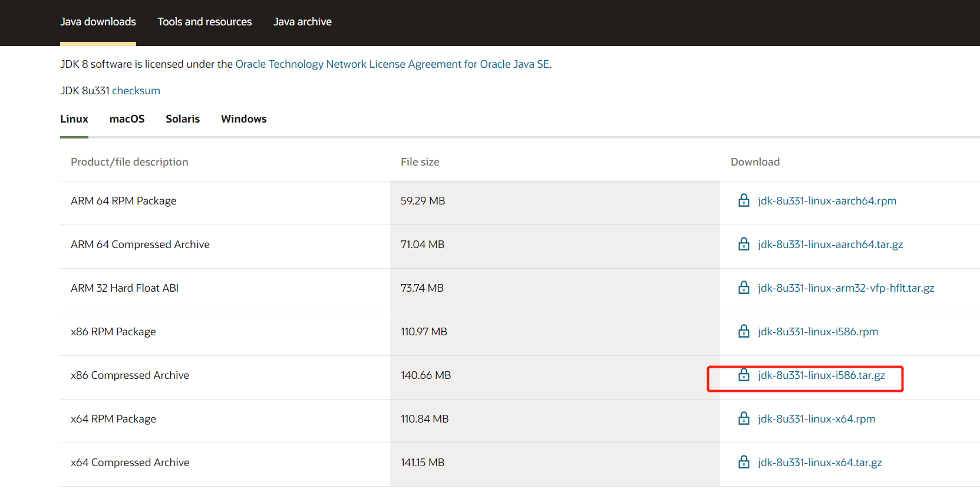
Task: Click the 'File size' column header
Action: click(x=420, y=162)
